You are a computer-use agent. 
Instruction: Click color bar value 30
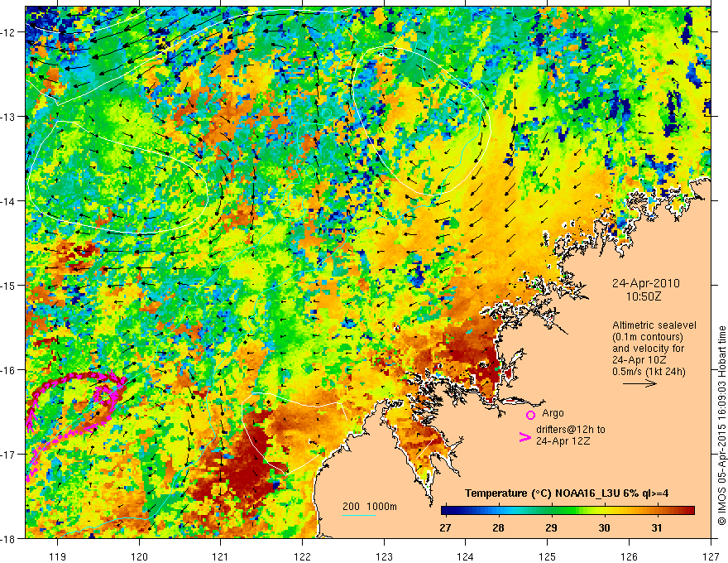(x=604, y=527)
